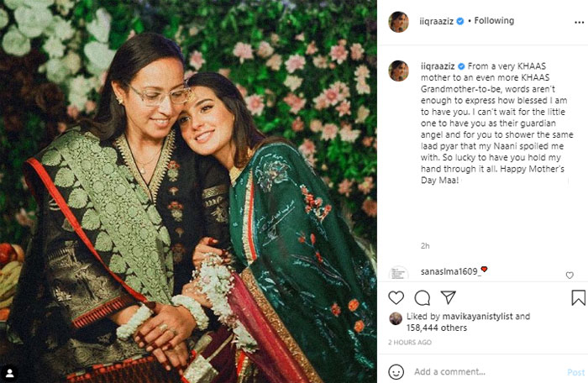Open comments via speech bubble icon

423,297
